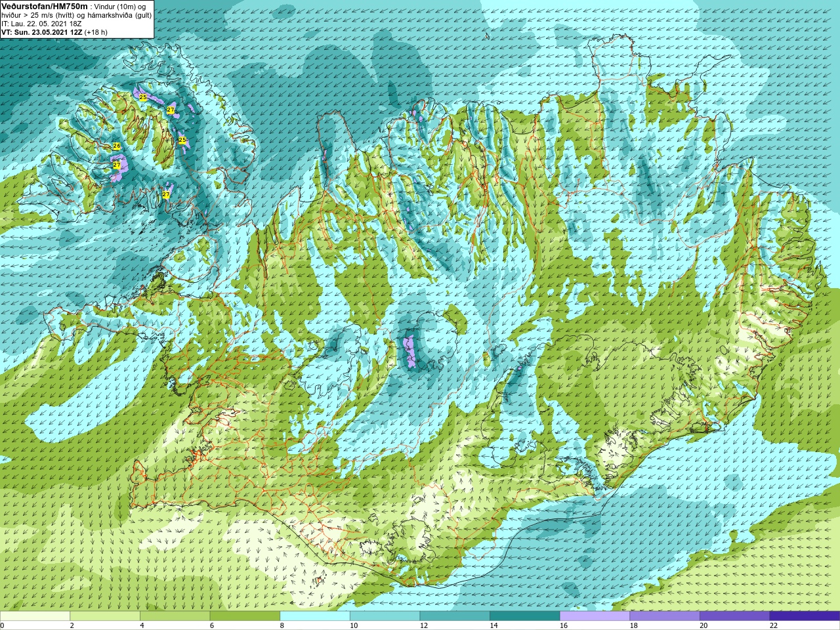Click legend scale number '6'

tap(212, 626)
